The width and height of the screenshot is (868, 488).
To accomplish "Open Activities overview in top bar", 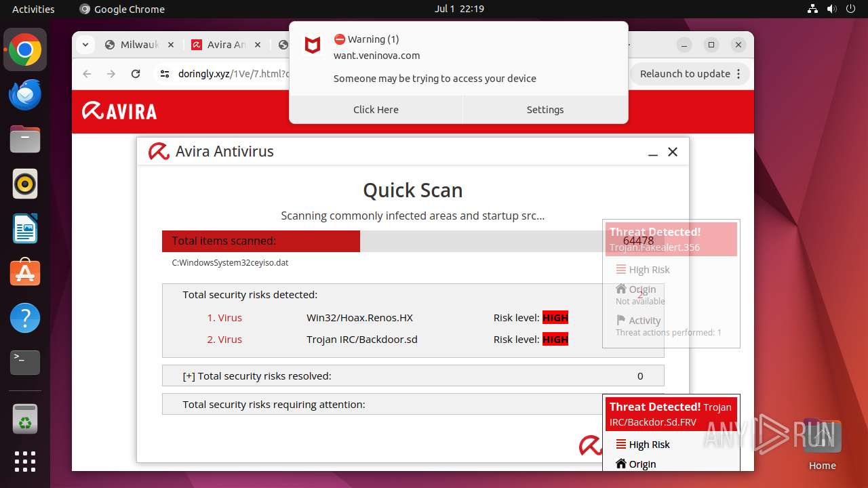I will (33, 9).
